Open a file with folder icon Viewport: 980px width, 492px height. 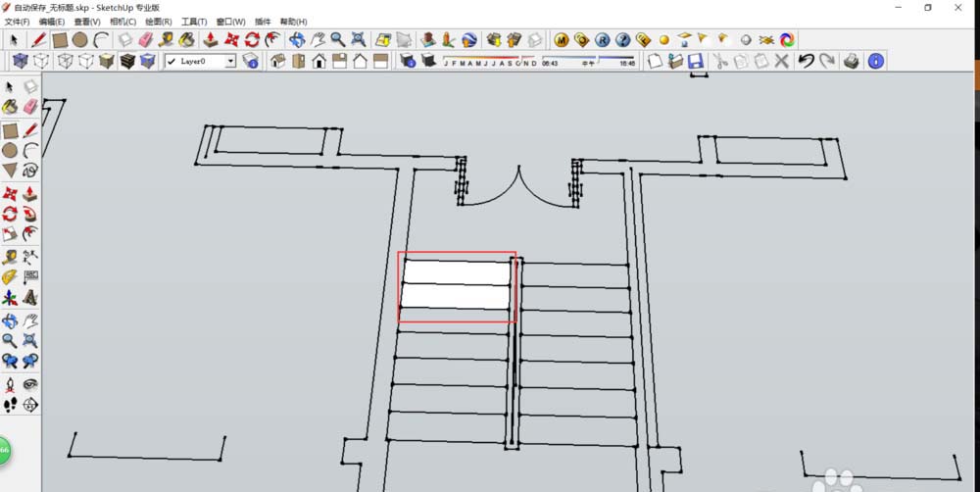click(x=675, y=61)
